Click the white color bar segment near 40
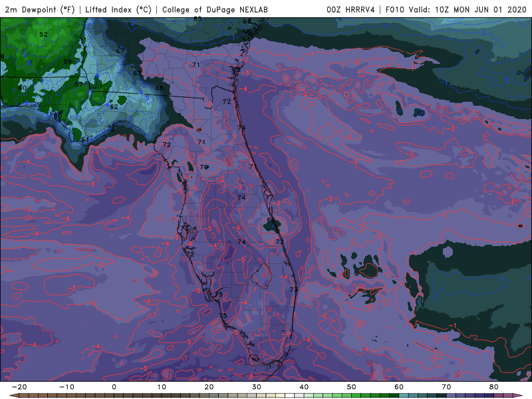Viewport: 532px width, 399px height. (290, 396)
